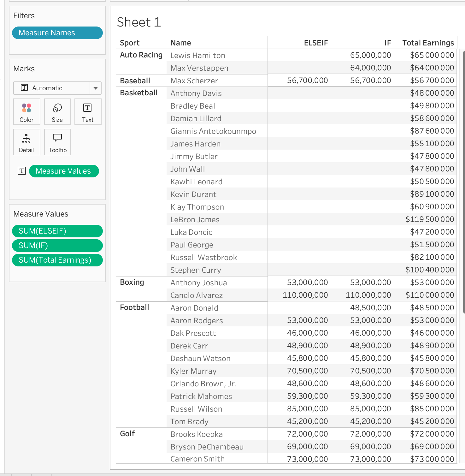Select the John Wall row name
Image resolution: width=465 pixels, height=476 pixels.
[x=188, y=169]
